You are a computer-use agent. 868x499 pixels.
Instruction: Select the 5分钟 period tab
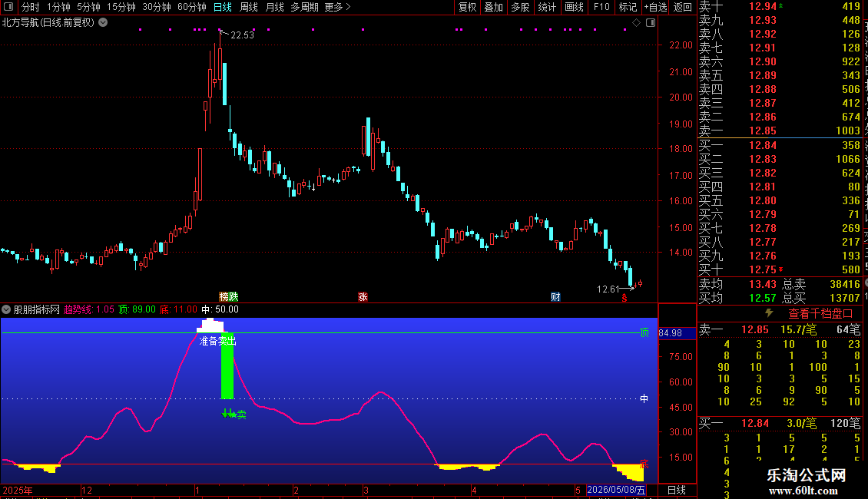coord(88,7)
